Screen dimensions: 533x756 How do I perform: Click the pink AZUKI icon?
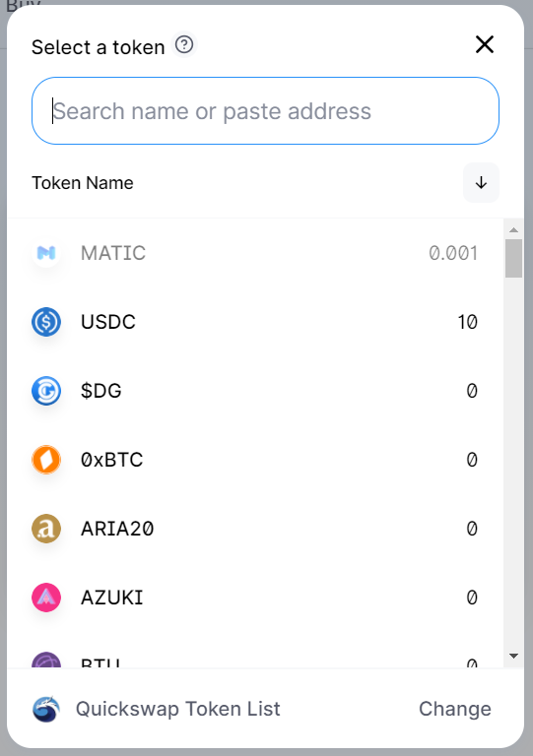[46, 598]
